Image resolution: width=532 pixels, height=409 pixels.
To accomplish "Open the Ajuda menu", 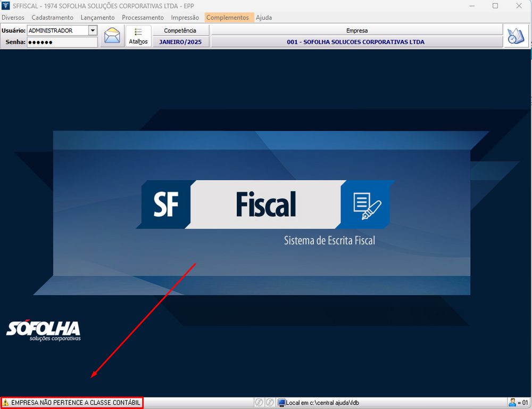I will point(264,18).
